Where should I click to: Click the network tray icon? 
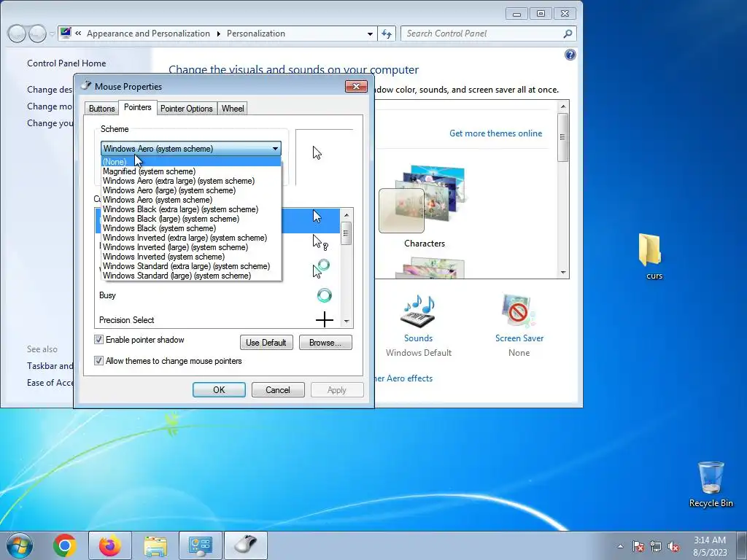pos(656,546)
